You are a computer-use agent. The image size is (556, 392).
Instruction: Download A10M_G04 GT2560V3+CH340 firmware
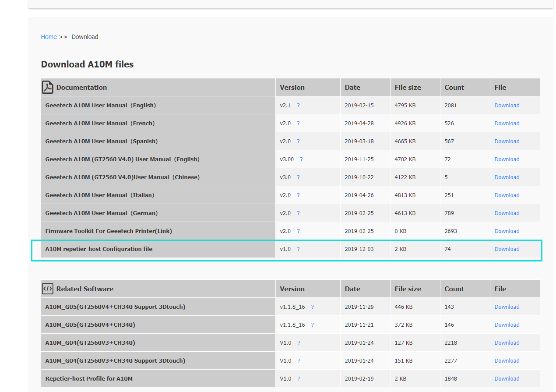click(507, 343)
